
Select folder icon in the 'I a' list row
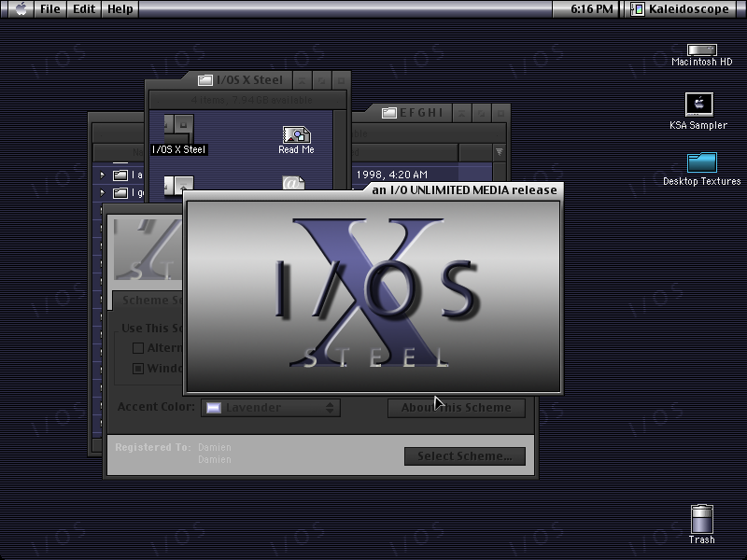120,175
